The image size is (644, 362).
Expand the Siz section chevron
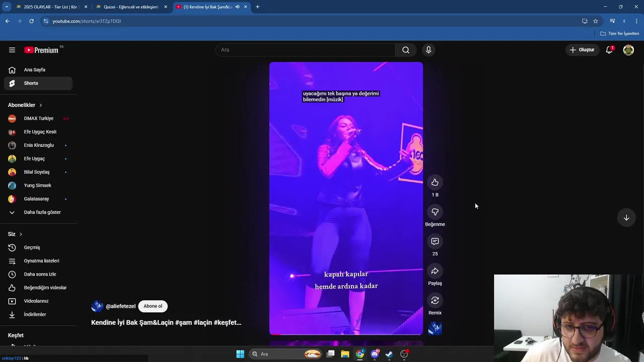(21, 234)
